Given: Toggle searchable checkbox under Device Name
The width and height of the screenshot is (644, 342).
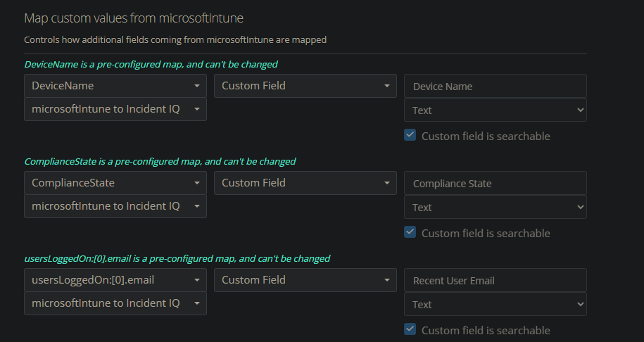Looking at the screenshot, I should [410, 135].
